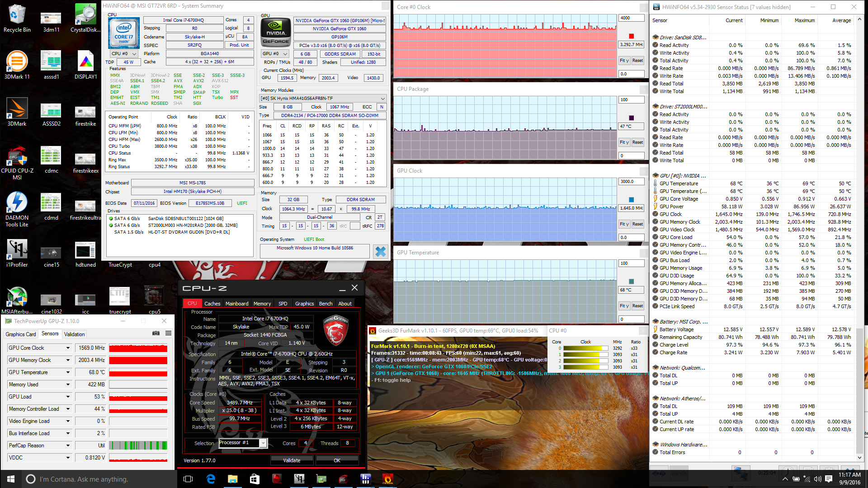Viewport: 868px width, 488px height.
Task: Open CPU-Z Mainboard tab
Action: (x=237, y=304)
